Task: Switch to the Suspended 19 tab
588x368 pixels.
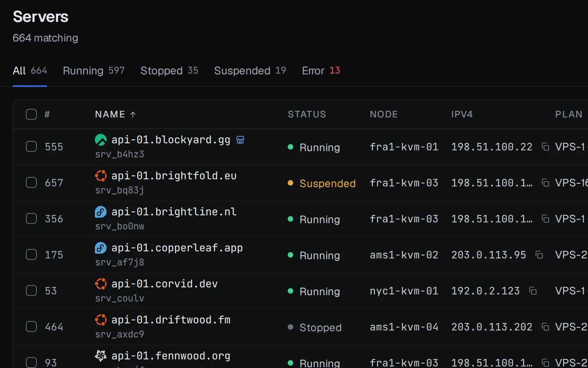Action: click(x=250, y=71)
